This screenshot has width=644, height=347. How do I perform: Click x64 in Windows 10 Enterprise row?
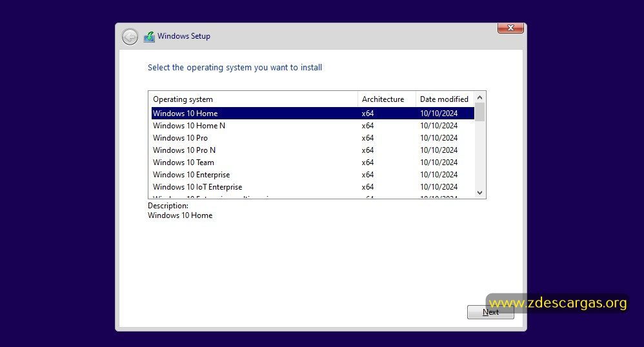coord(368,175)
